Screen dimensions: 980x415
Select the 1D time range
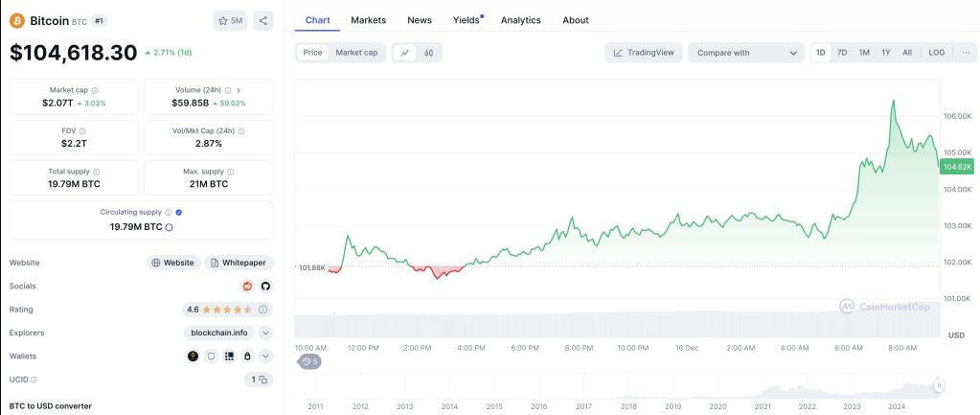821,53
